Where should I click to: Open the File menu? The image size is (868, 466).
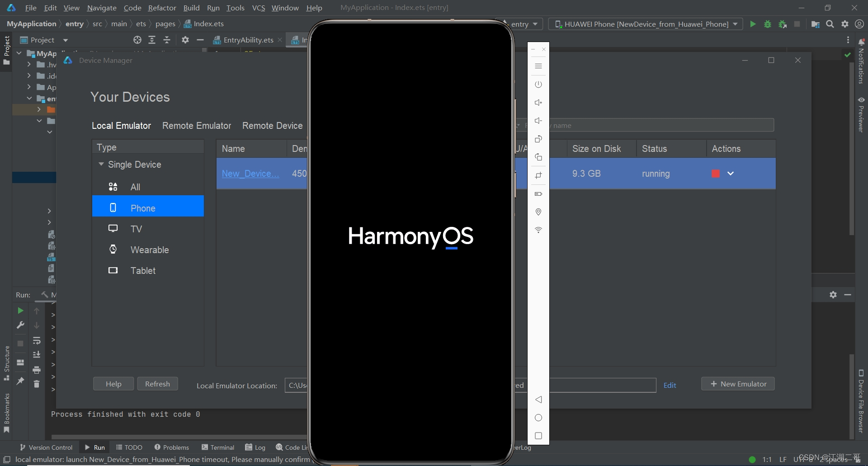click(31, 8)
